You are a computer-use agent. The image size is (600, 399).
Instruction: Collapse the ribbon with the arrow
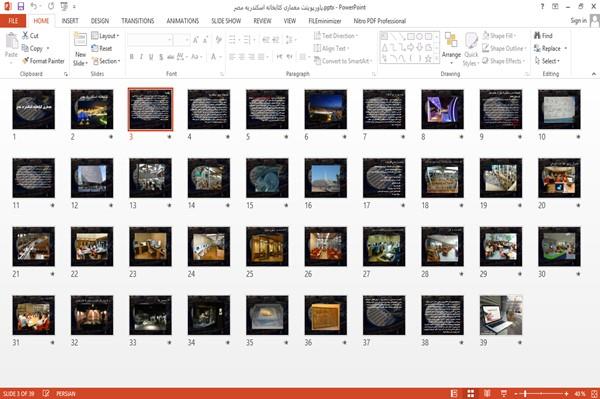coord(593,74)
